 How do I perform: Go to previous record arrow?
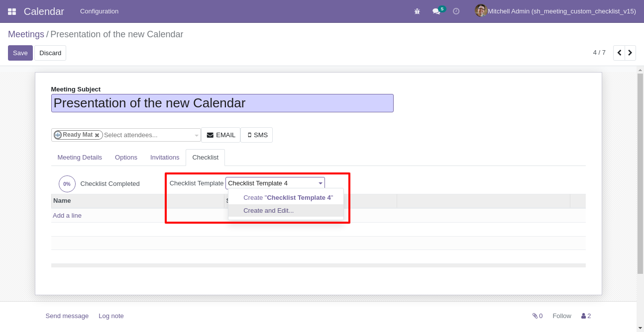click(x=619, y=53)
